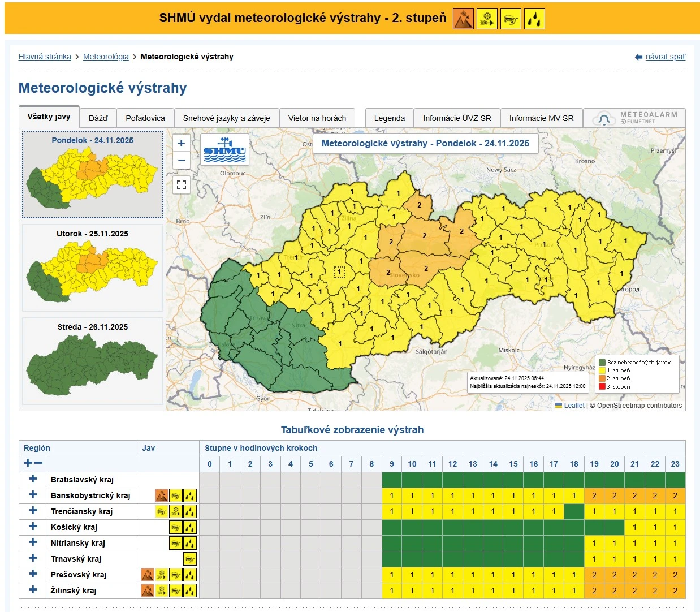Click the mountain wind warning icon in banner
Image resolution: width=700 pixels, height=612 pixels.
click(463, 19)
